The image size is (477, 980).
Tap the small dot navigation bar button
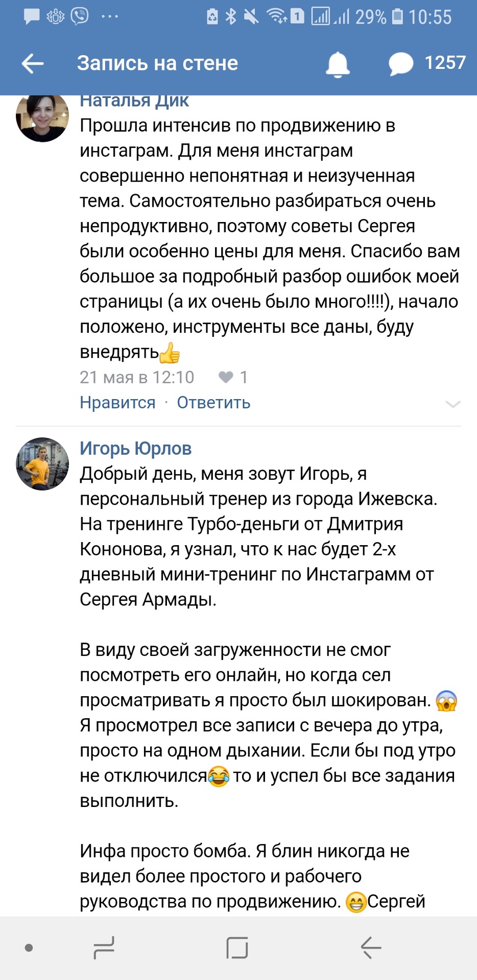29,948
